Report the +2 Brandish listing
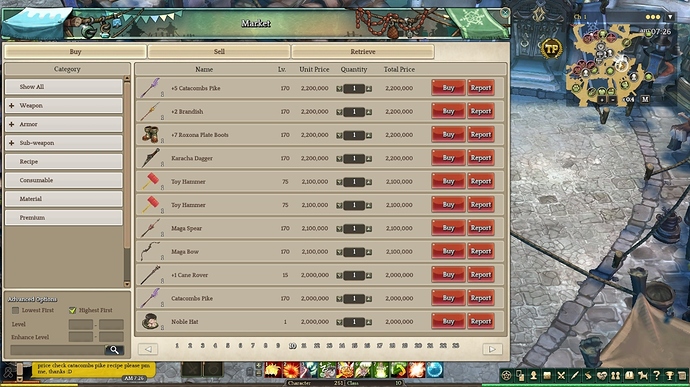690x387 pixels. [481, 111]
